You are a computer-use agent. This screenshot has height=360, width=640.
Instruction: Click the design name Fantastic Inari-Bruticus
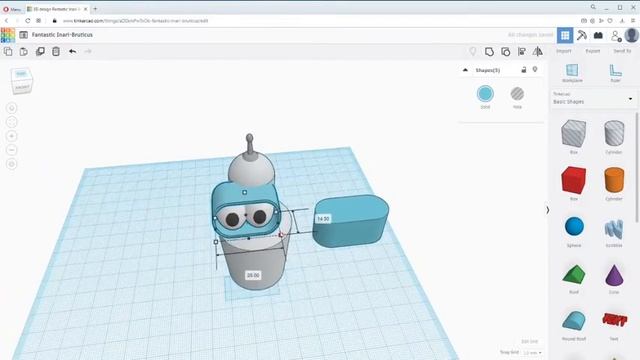62,35
